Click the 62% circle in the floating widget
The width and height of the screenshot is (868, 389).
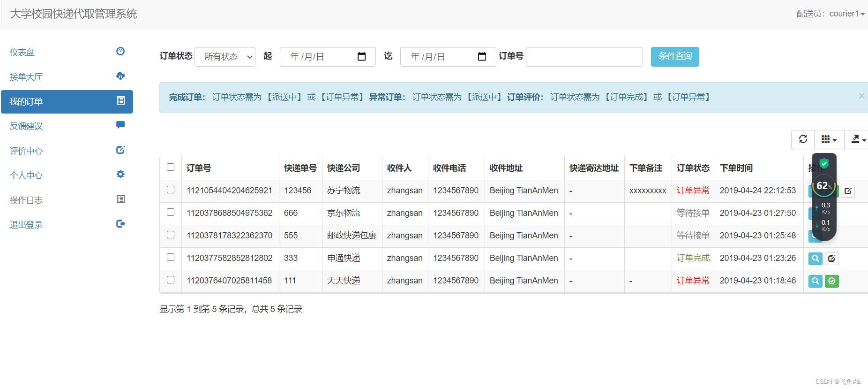pos(824,186)
